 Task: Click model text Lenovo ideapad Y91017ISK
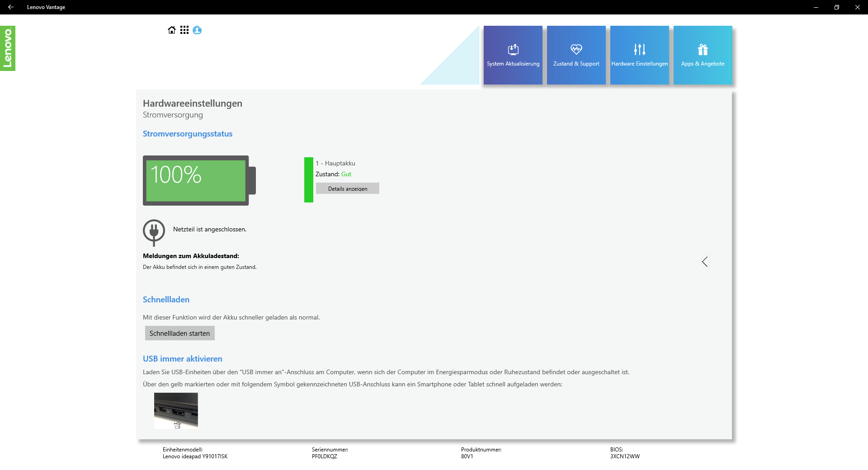point(195,456)
